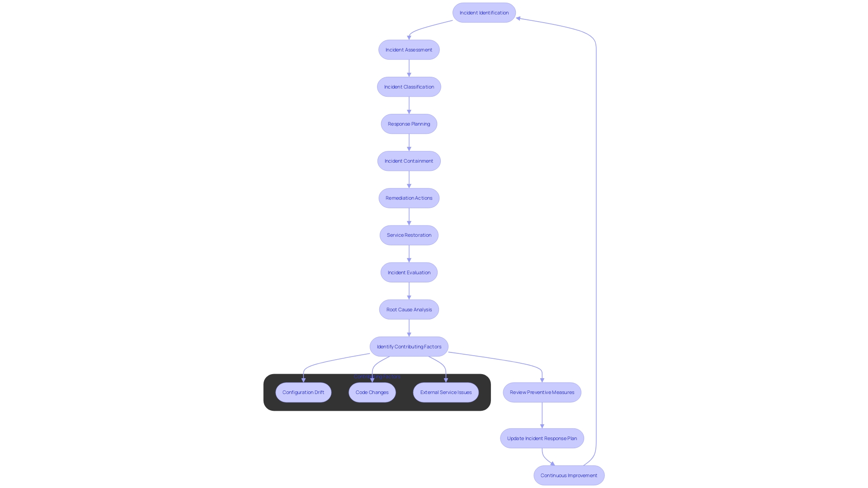The height and width of the screenshot is (488, 868).
Task: Click the Incident Containment node
Action: click(x=408, y=161)
